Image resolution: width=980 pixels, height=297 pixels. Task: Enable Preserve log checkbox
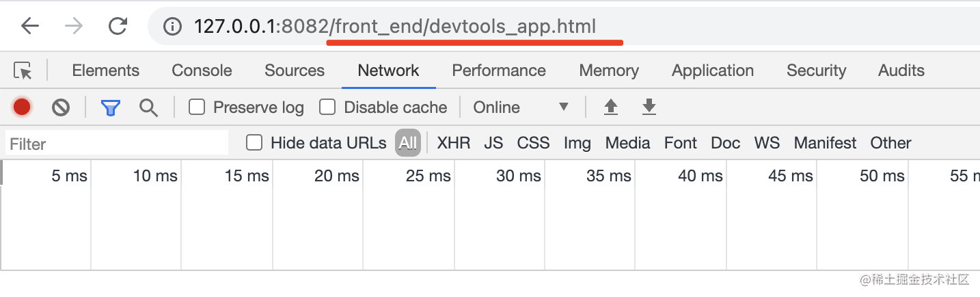pyautogui.click(x=197, y=107)
